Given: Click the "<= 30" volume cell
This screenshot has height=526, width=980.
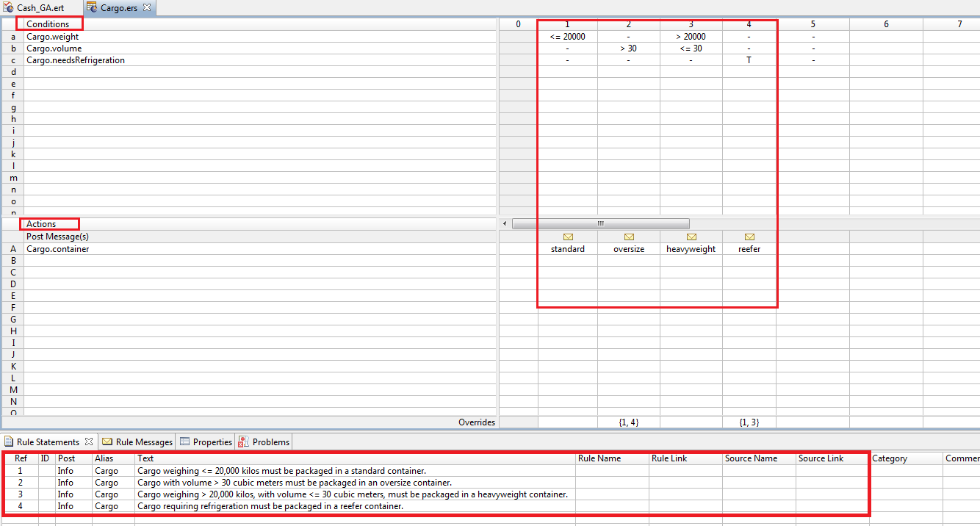Looking at the screenshot, I should (x=691, y=48).
